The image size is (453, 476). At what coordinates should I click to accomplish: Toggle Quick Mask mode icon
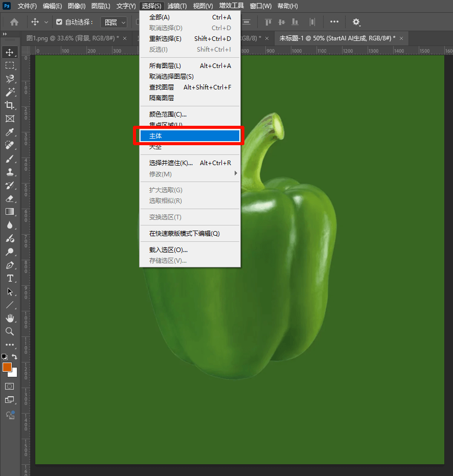[10, 386]
